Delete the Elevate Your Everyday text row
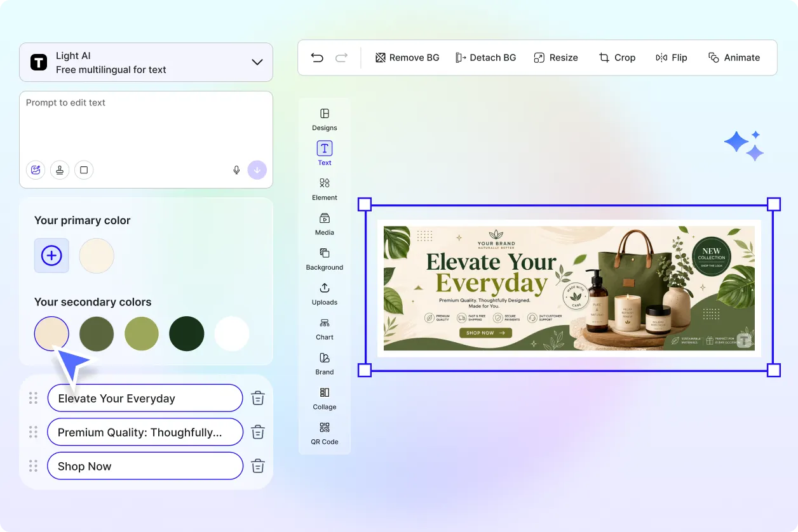Screen dimensions: 798x532 click(258, 399)
